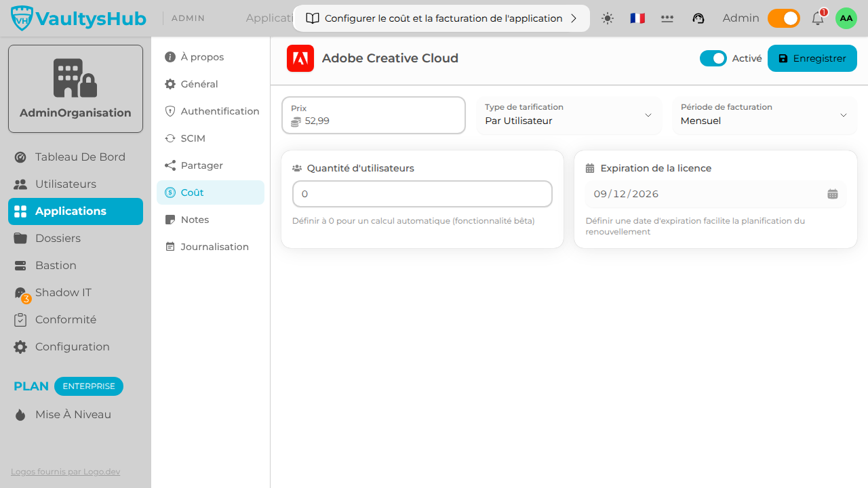Click the Dossiers folder icon

click(20, 239)
